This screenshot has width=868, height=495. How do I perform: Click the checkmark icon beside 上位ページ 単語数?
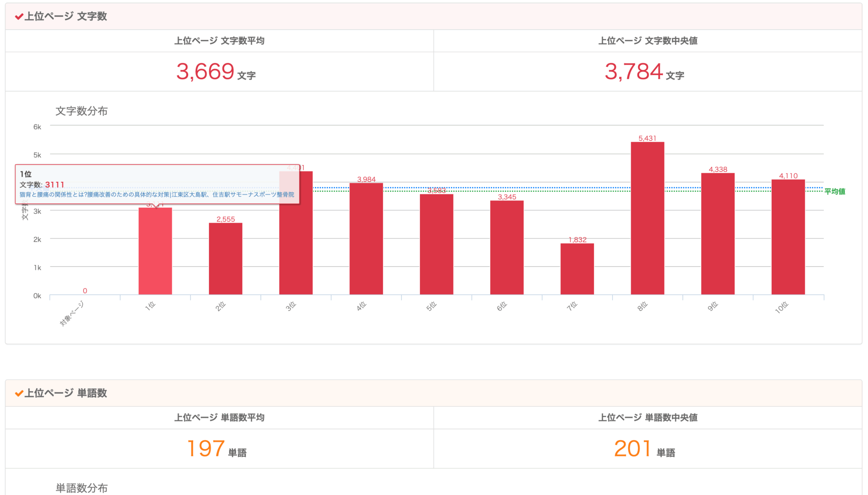pyautogui.click(x=19, y=393)
